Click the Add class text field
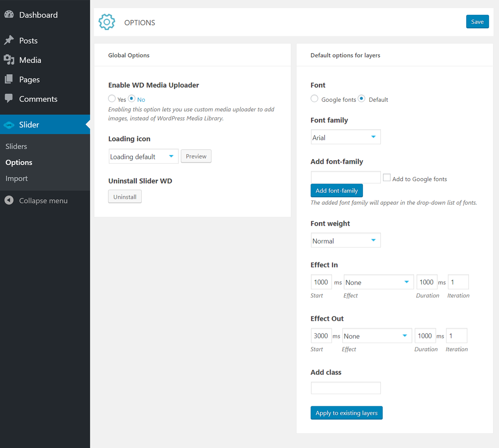 [x=345, y=388]
